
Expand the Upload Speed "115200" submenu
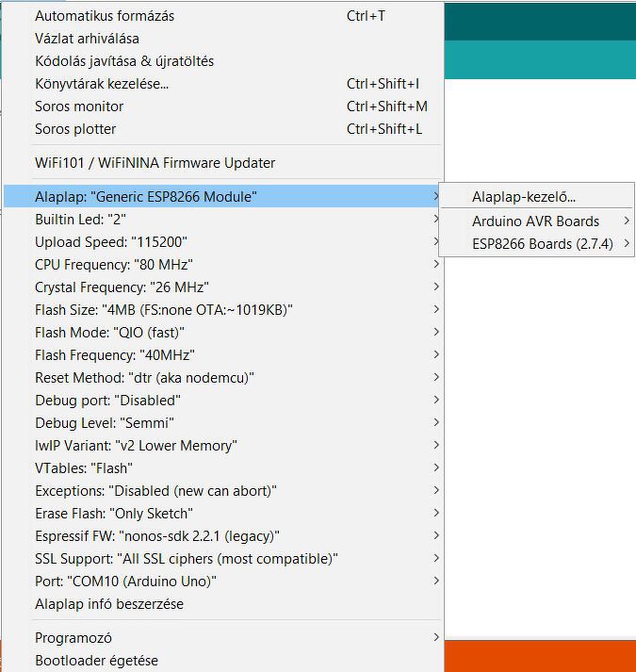click(x=111, y=242)
